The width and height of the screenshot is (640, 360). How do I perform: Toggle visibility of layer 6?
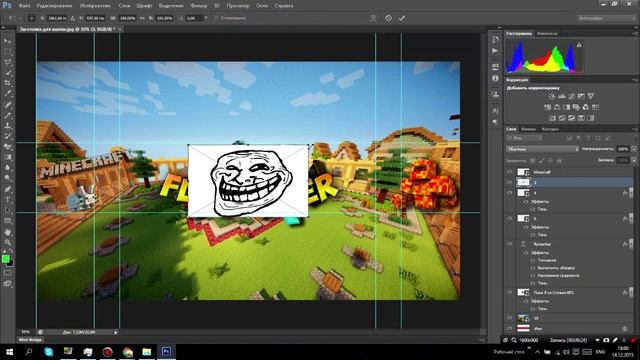tap(509, 218)
